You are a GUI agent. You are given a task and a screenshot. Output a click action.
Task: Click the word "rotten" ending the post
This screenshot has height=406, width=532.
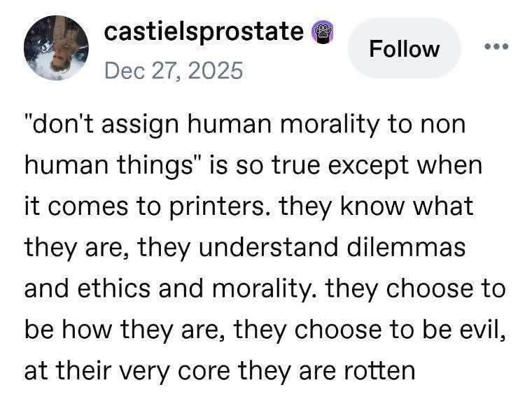point(373,369)
